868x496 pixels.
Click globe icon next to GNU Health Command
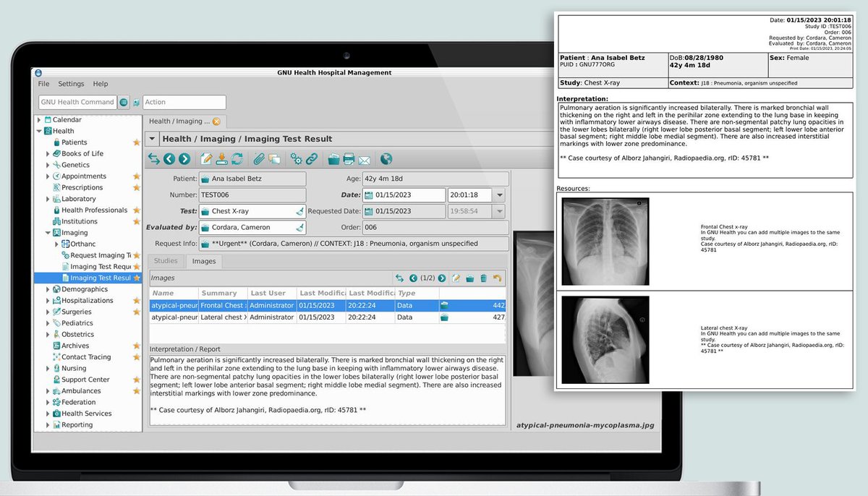point(124,102)
